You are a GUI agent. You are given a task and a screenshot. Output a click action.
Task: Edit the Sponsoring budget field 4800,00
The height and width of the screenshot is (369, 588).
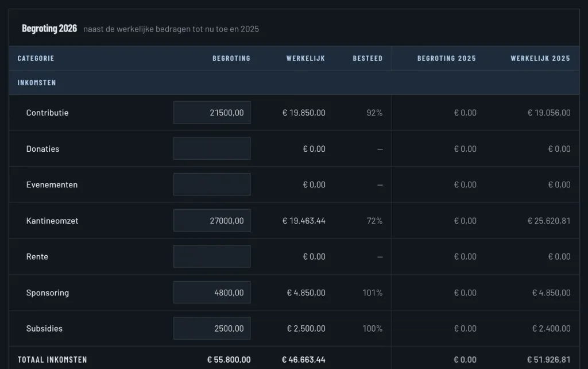(x=212, y=293)
